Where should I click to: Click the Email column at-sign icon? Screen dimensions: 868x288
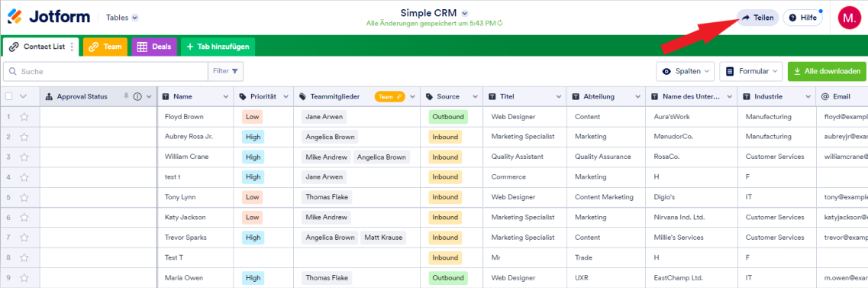[824, 96]
